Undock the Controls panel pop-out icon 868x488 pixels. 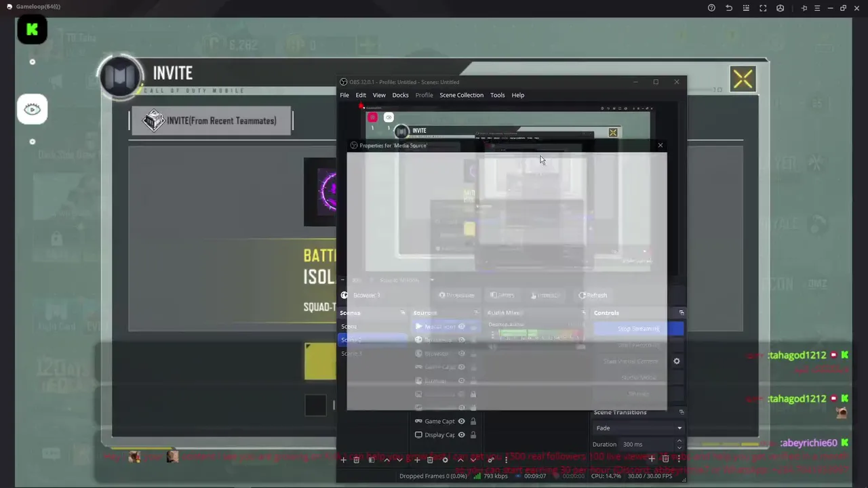click(682, 312)
